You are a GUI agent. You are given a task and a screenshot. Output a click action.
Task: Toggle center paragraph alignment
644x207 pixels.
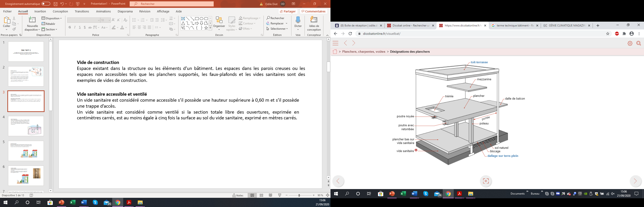tap(139, 27)
